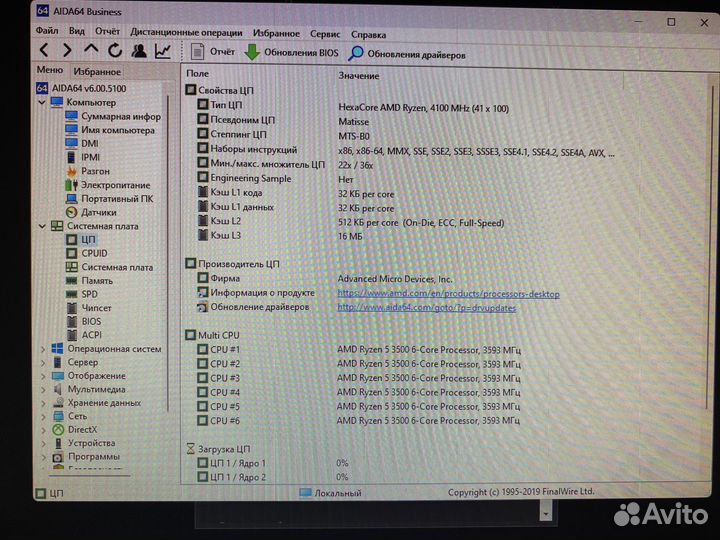Expand the Программы tree node

tap(43, 457)
